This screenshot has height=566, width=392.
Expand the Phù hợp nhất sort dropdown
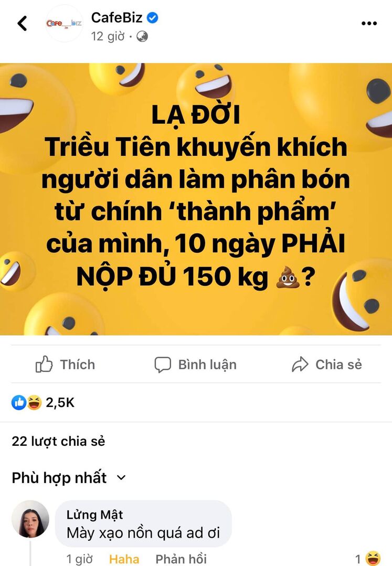[69, 477]
